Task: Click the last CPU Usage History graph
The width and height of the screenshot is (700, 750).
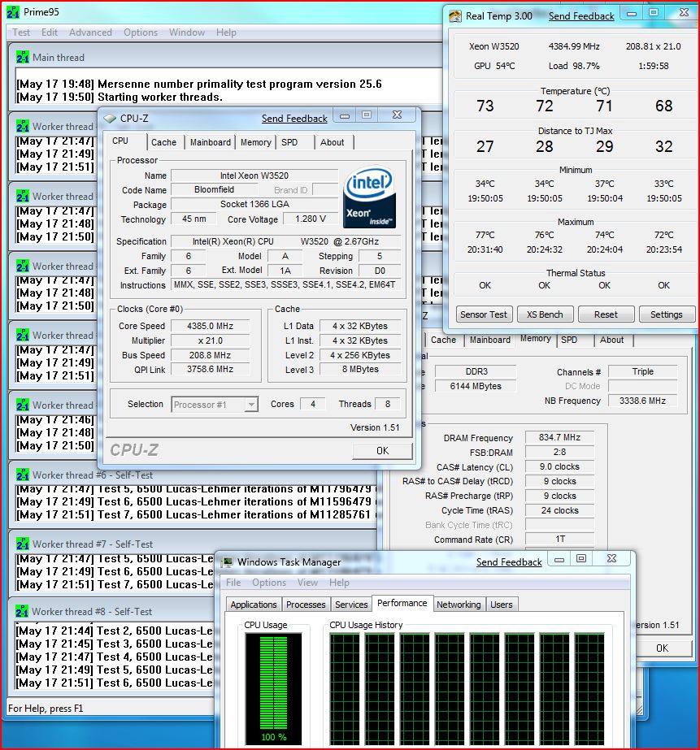Action: click(x=589, y=690)
